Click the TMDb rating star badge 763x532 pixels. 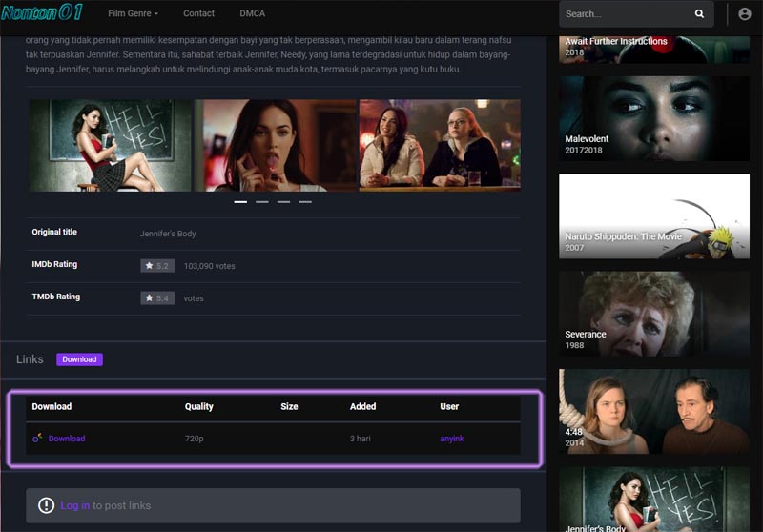click(157, 298)
